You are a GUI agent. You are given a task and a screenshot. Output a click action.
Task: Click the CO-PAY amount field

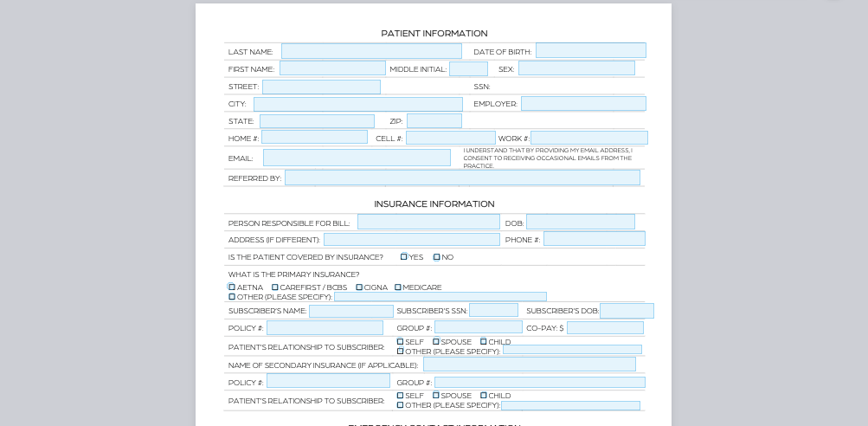[605, 327]
